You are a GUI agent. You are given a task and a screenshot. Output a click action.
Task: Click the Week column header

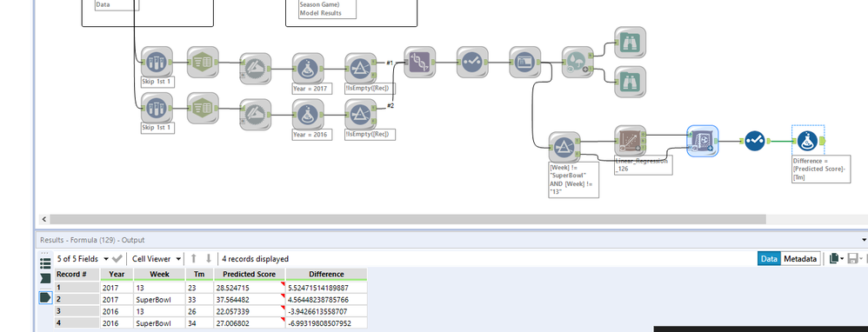click(x=159, y=274)
